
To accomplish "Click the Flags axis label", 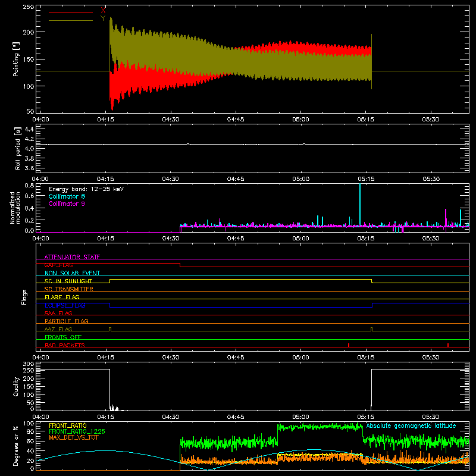I will pos(24,297).
